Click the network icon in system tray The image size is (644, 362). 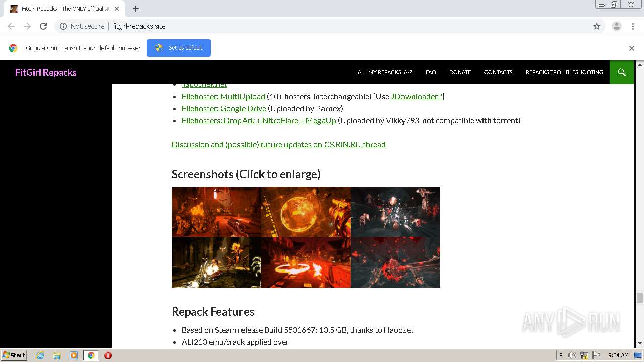pos(584,355)
